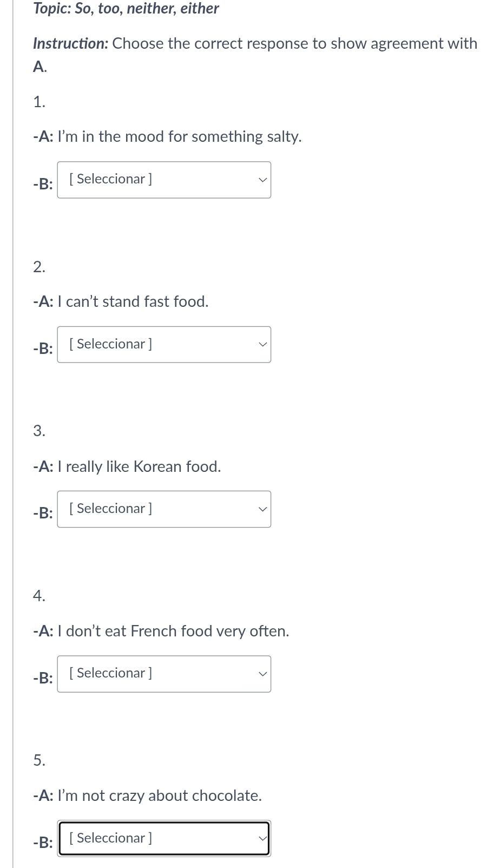500x868 pixels.
Task: Click "I don't eat French food very often"
Action: pyautogui.click(x=177, y=631)
